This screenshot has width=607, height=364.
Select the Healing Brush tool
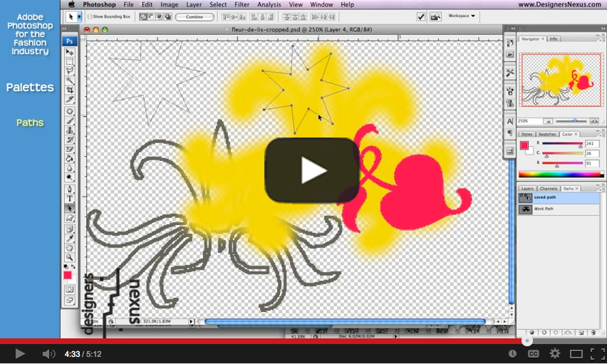70,112
